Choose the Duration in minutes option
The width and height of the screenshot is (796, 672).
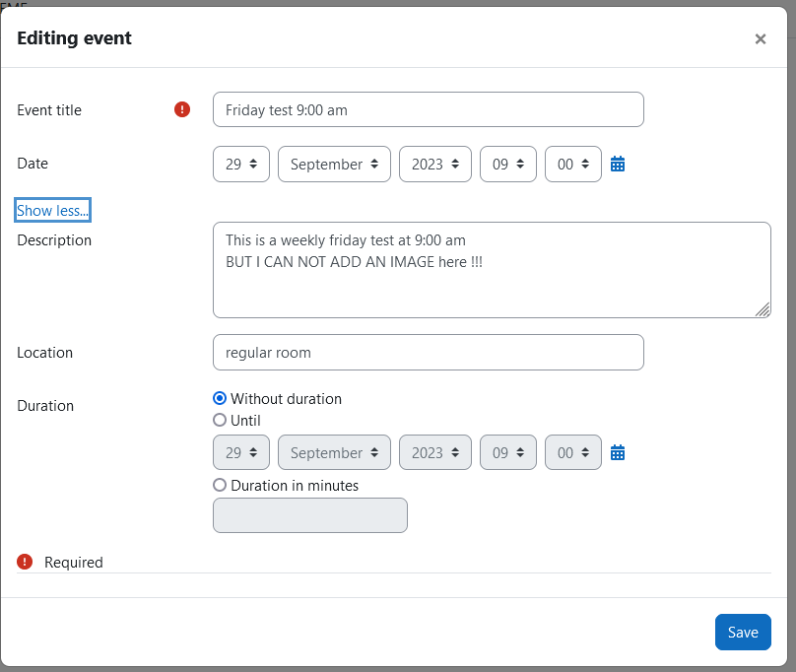(220, 485)
